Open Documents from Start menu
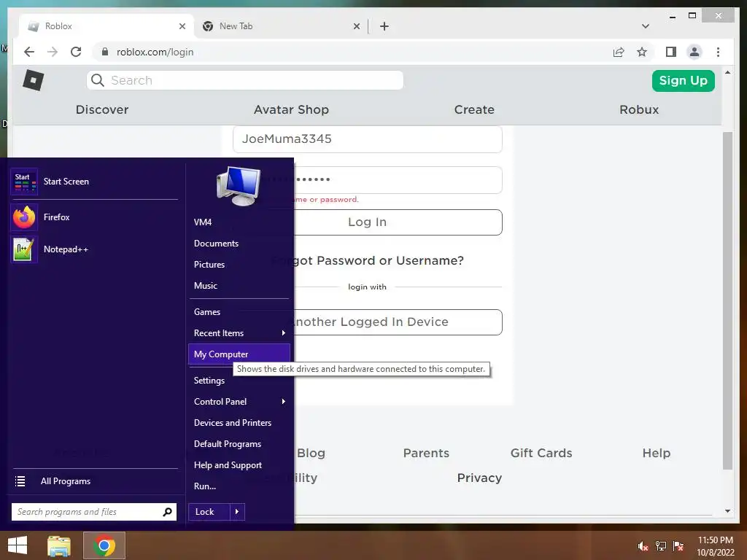Screen dimensions: 747x560 [239, 244]
